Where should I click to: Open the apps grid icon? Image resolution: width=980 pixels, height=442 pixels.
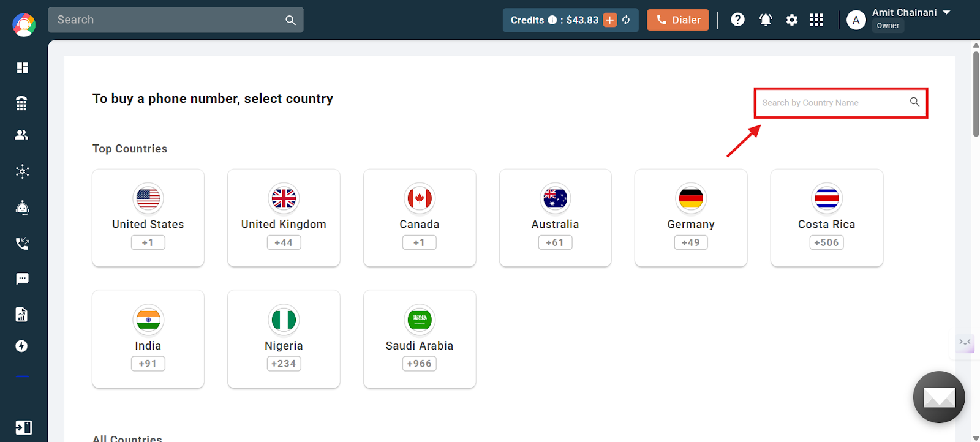(816, 20)
